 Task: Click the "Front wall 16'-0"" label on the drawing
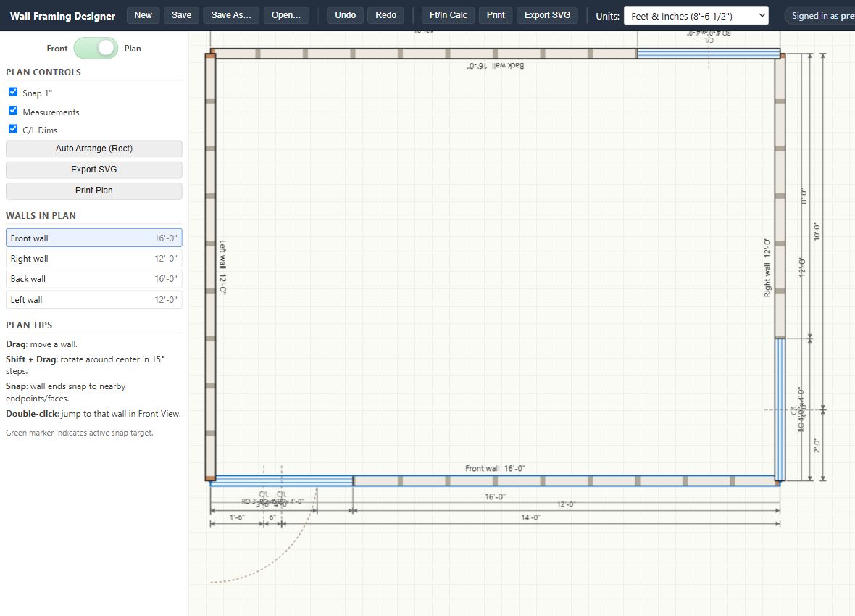[x=495, y=468]
